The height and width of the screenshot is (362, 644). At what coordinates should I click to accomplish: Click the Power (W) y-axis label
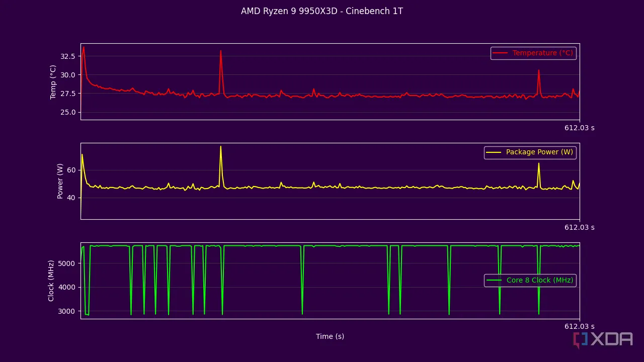point(60,181)
